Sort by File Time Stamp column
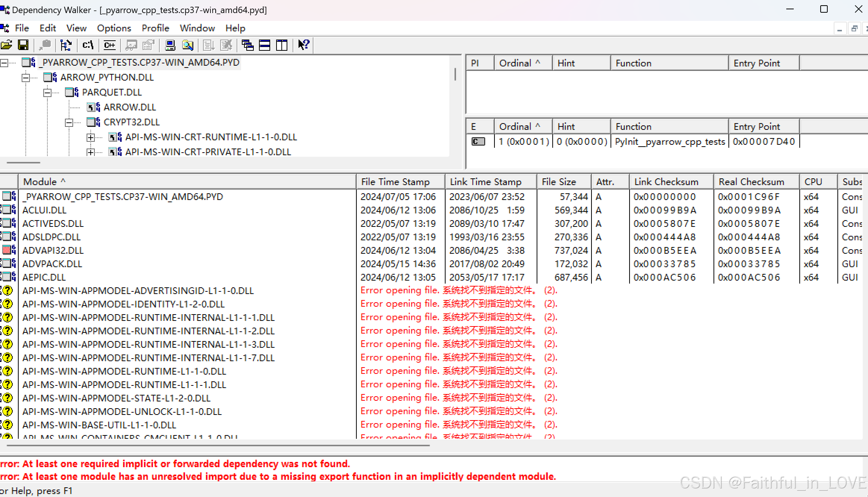The image size is (868, 497). [395, 181]
